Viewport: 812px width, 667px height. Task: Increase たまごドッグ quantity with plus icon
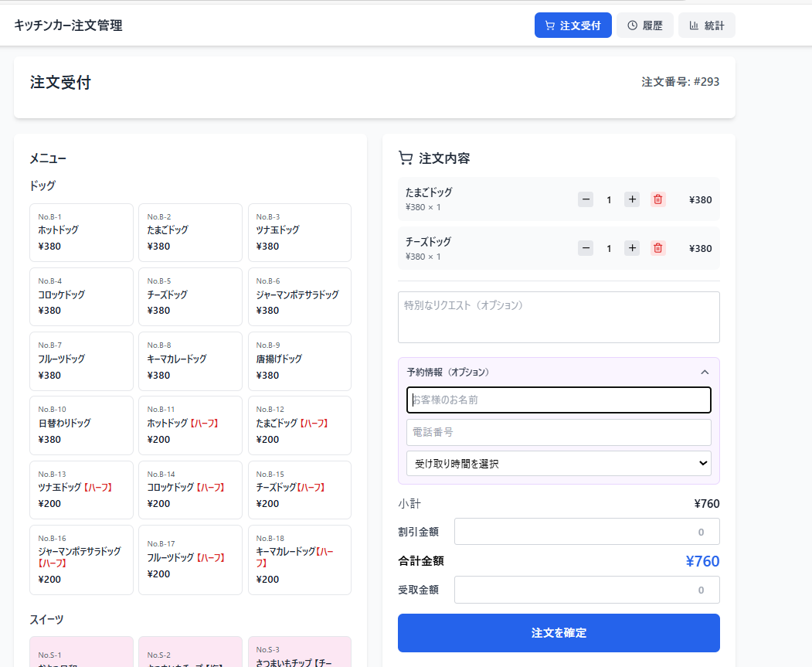(x=632, y=199)
